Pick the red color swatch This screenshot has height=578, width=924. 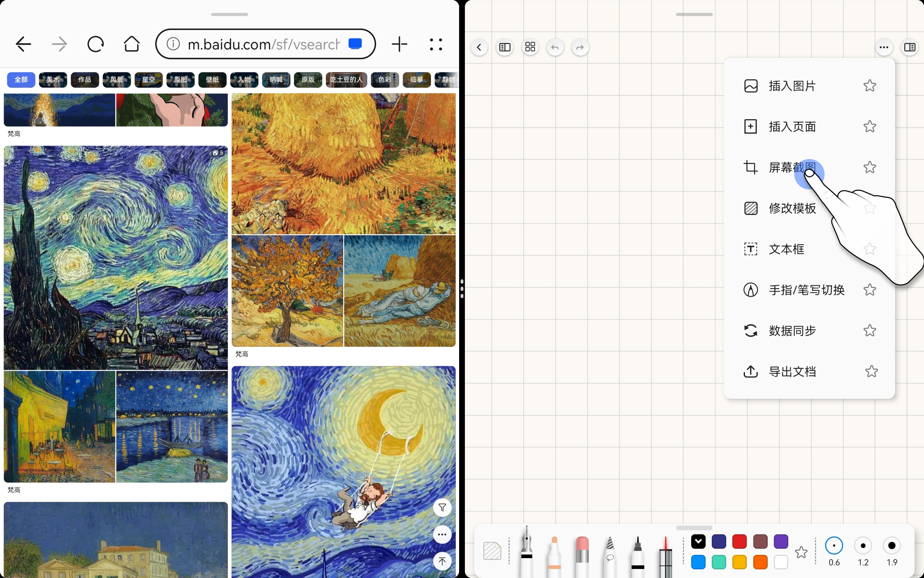click(740, 541)
